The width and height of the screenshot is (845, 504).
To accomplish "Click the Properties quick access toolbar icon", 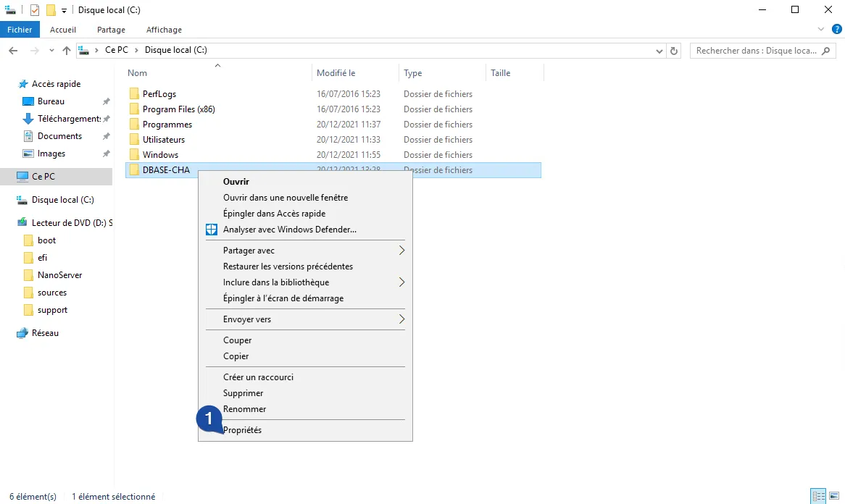I will (x=35, y=10).
